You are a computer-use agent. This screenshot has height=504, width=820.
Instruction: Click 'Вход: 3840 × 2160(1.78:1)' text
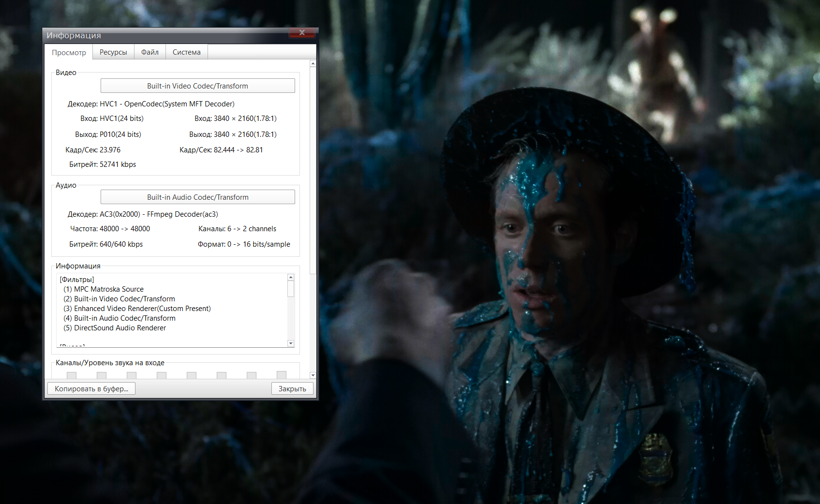(x=236, y=119)
